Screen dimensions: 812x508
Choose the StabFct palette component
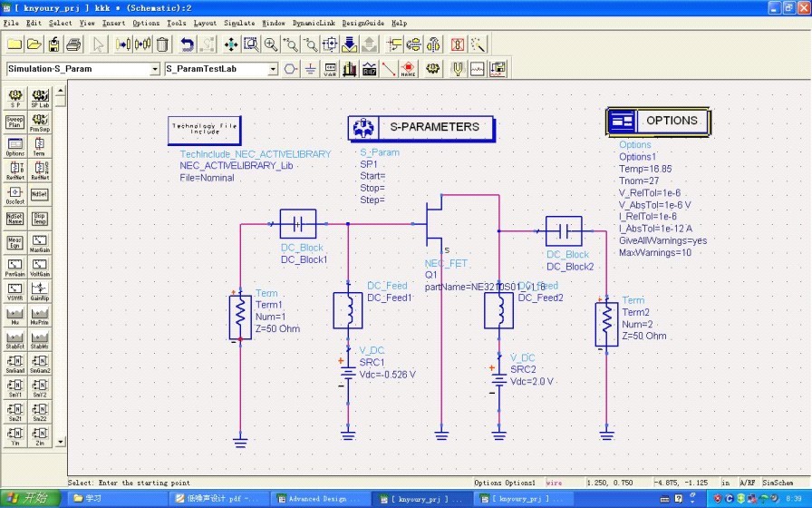[15, 339]
